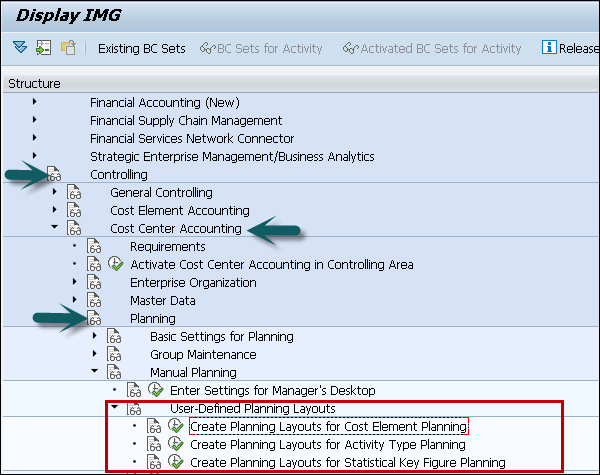Click execute icon for Enter Settings for Manager's Desktop
Image resolution: width=600 pixels, height=475 pixels.
click(x=155, y=390)
